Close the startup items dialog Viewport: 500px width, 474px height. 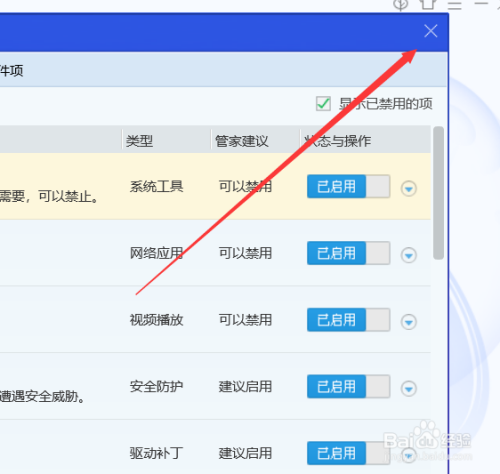431,31
